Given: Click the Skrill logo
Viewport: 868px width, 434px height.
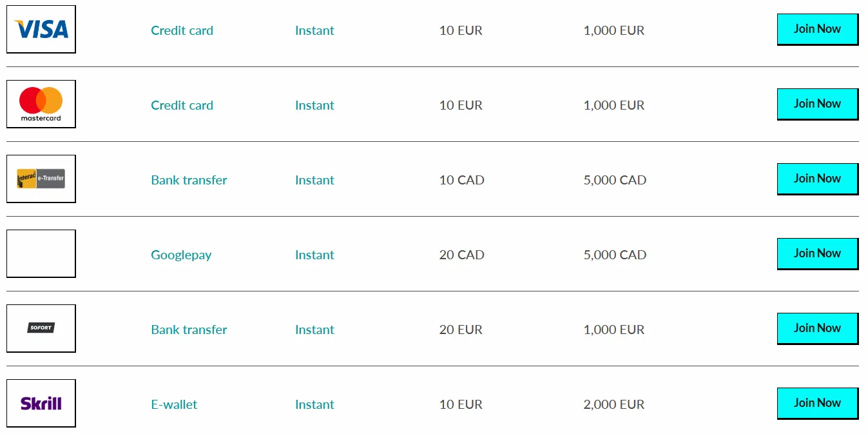Looking at the screenshot, I should pos(41,403).
